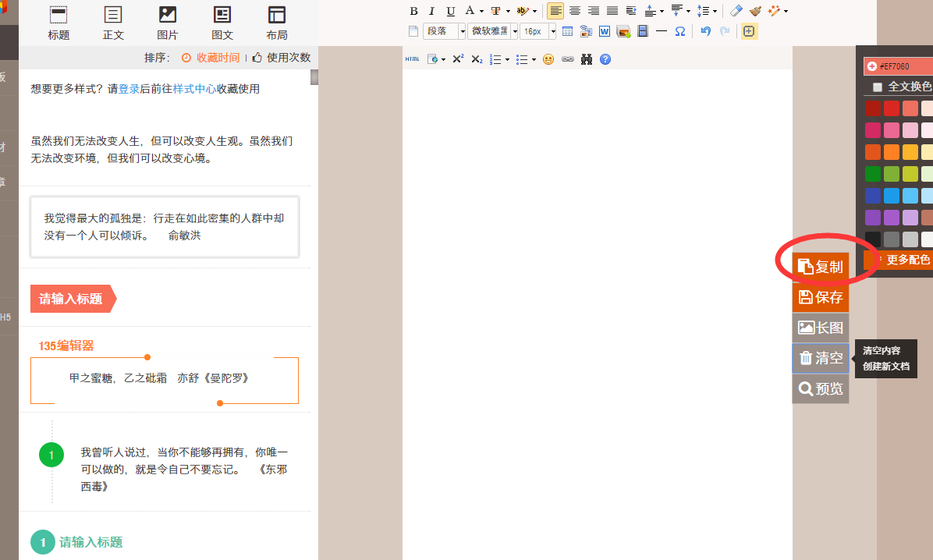
Task: Click the 长图 long image button
Action: click(821, 328)
